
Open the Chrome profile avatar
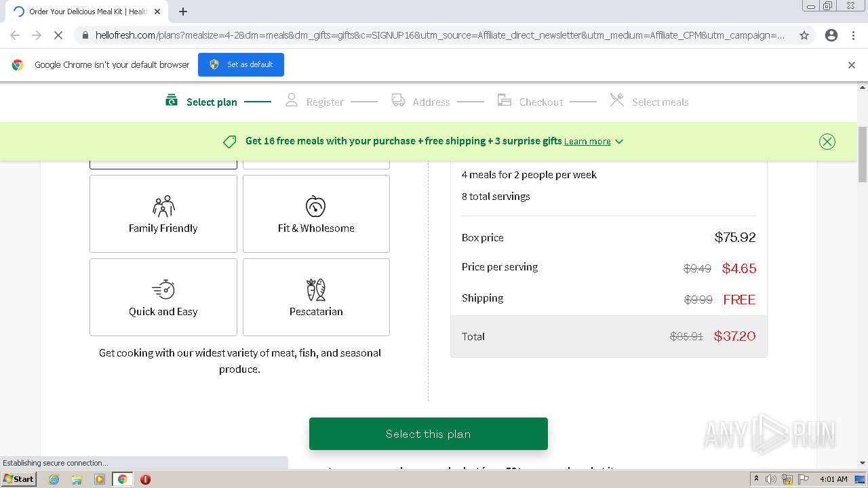831,35
